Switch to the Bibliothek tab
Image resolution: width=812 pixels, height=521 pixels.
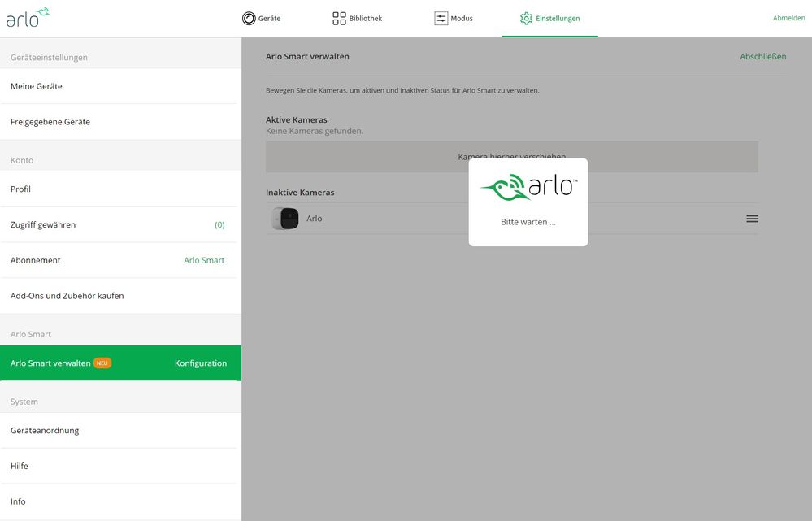point(358,18)
